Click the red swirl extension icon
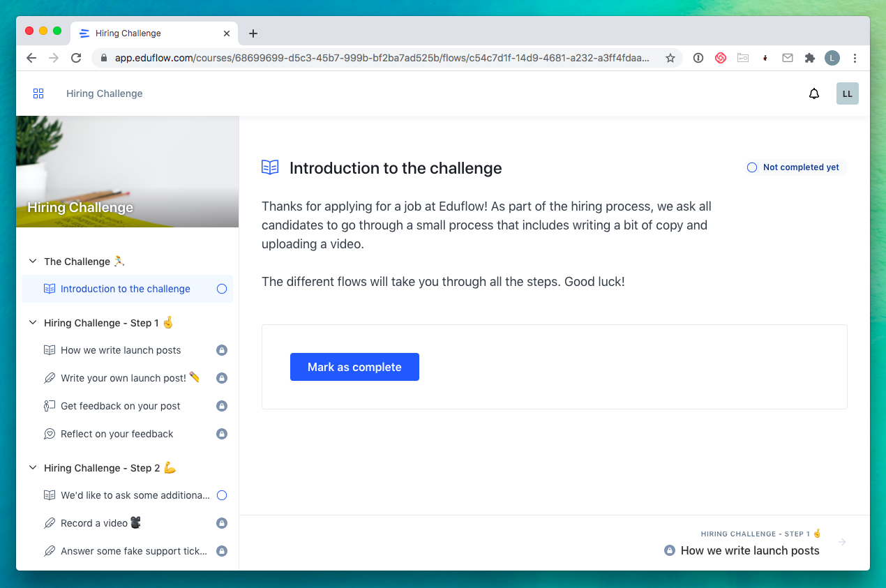 point(721,58)
